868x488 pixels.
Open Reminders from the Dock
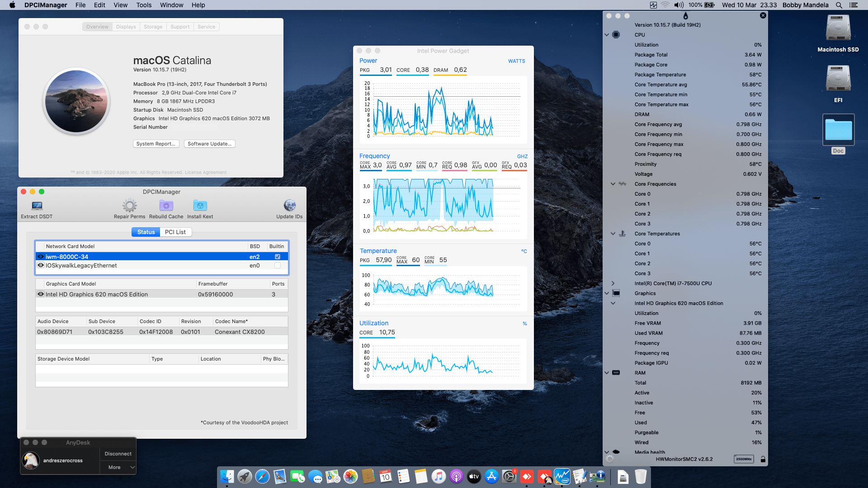(x=403, y=476)
